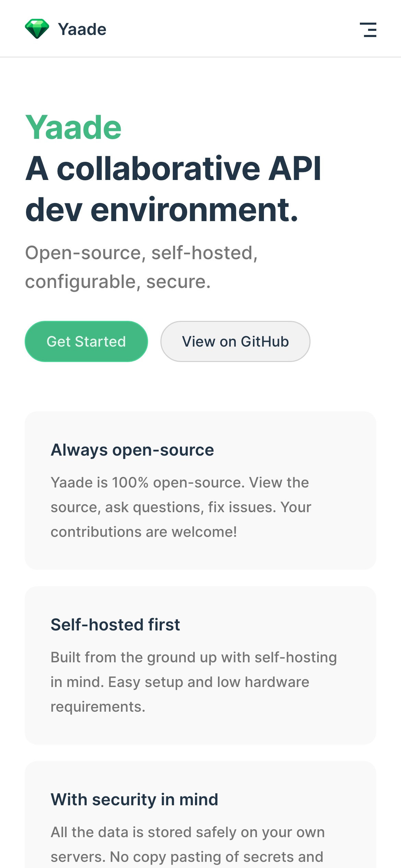401x868 pixels.
Task: Click the "Easy setup and low hardware" line
Action: click(x=180, y=682)
